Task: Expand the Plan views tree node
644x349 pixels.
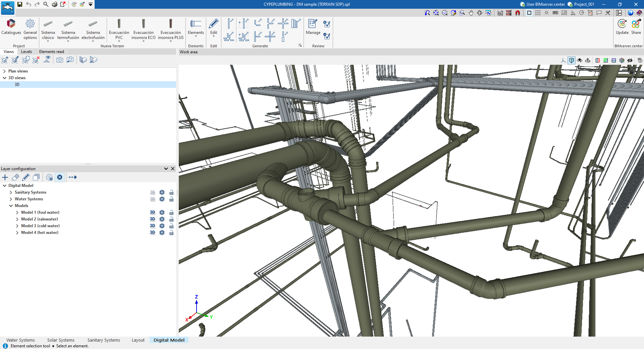Action: 4,71
